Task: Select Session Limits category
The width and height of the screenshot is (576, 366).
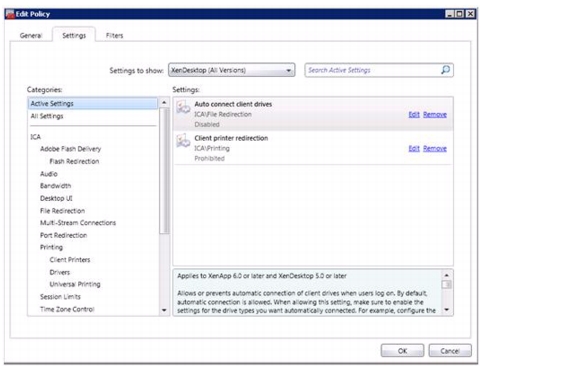Action: pos(60,297)
